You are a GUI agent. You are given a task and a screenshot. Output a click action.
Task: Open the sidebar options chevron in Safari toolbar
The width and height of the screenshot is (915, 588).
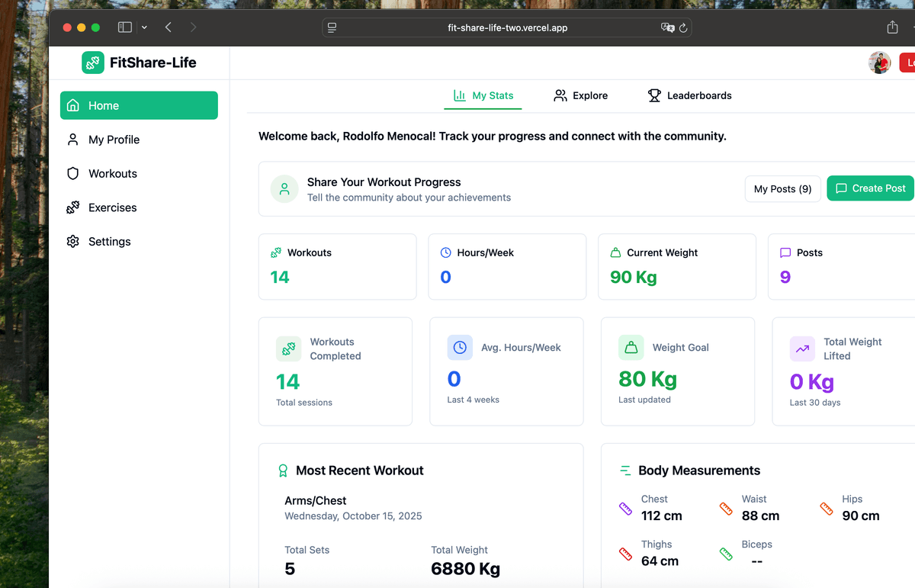(x=144, y=27)
